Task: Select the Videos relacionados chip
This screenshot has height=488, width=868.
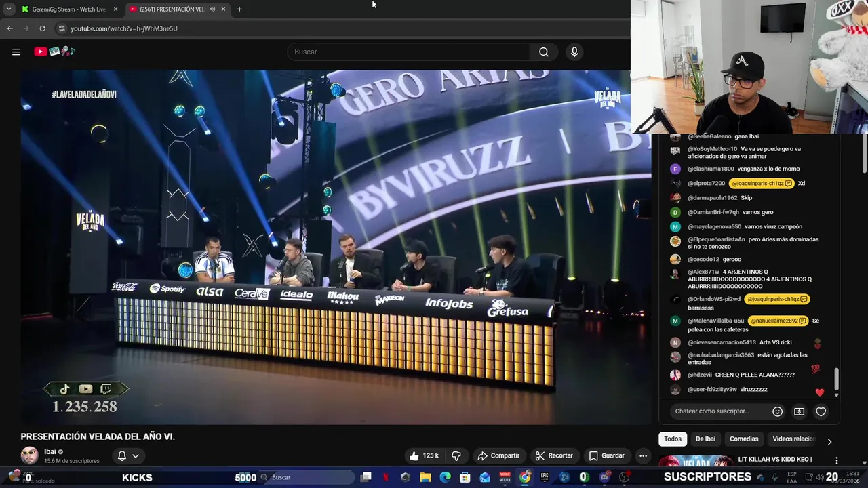Action: (793, 439)
